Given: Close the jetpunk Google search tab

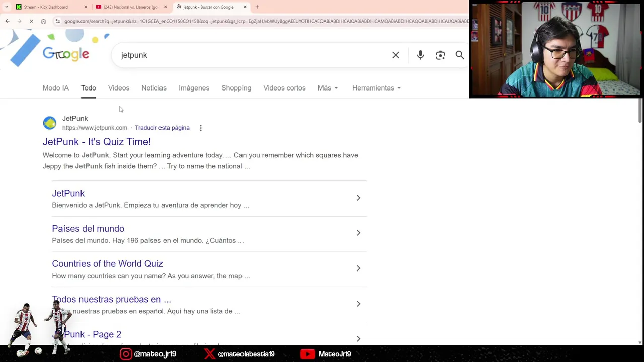Looking at the screenshot, I should [x=245, y=7].
